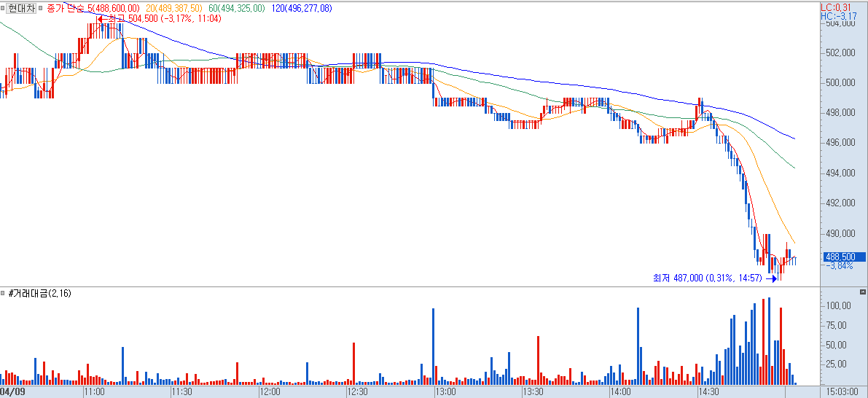Image resolution: width=868 pixels, height=398 pixels.
Task: Click the 14:30 time axis marker
Action: pyautogui.click(x=708, y=392)
